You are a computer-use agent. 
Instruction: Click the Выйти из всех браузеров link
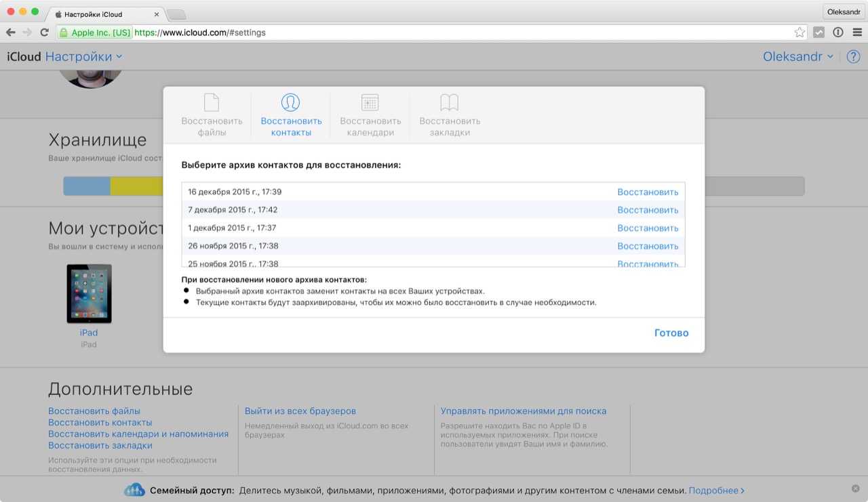coord(300,411)
